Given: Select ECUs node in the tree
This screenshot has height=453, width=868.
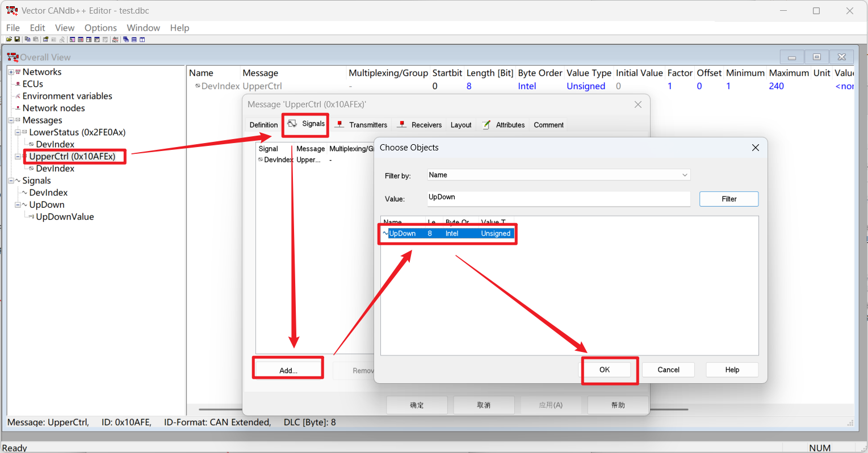Looking at the screenshot, I should coord(32,84).
